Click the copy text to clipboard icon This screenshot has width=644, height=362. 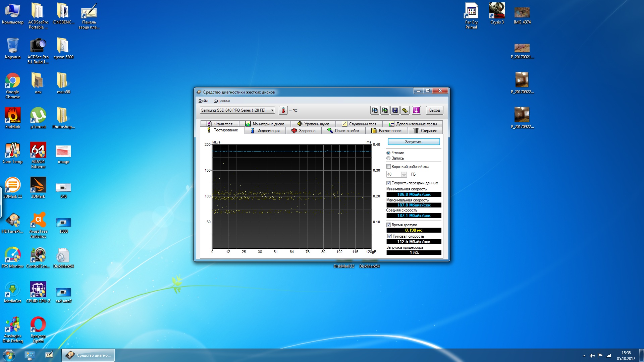point(375,110)
